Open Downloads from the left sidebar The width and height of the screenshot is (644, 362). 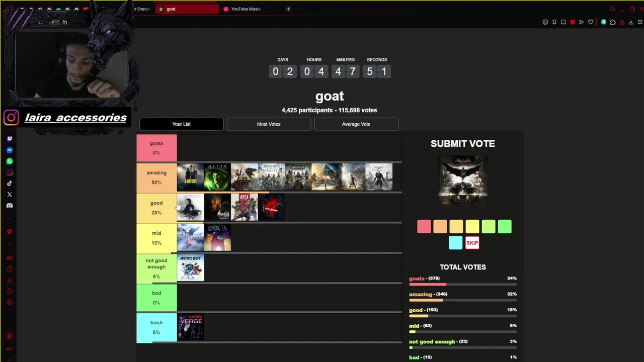point(10,280)
